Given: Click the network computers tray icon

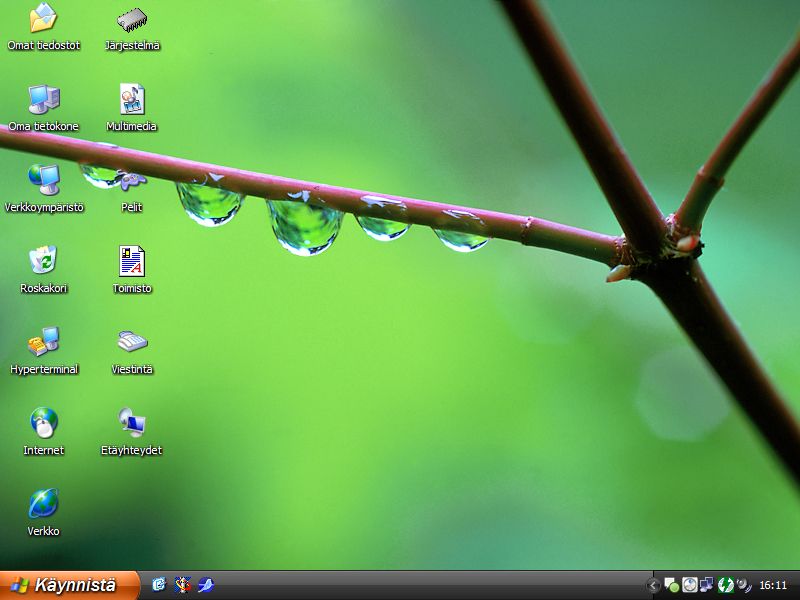Looking at the screenshot, I should [x=707, y=585].
